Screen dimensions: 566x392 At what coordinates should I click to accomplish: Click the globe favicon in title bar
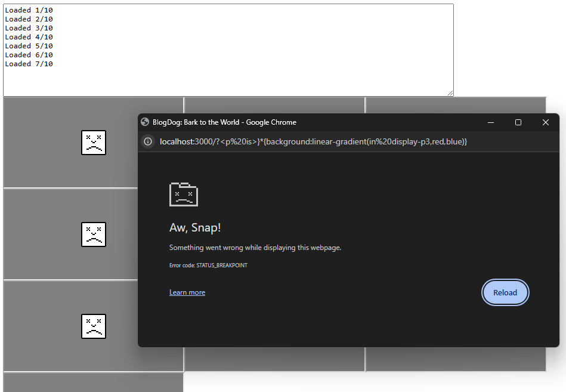pyautogui.click(x=145, y=122)
